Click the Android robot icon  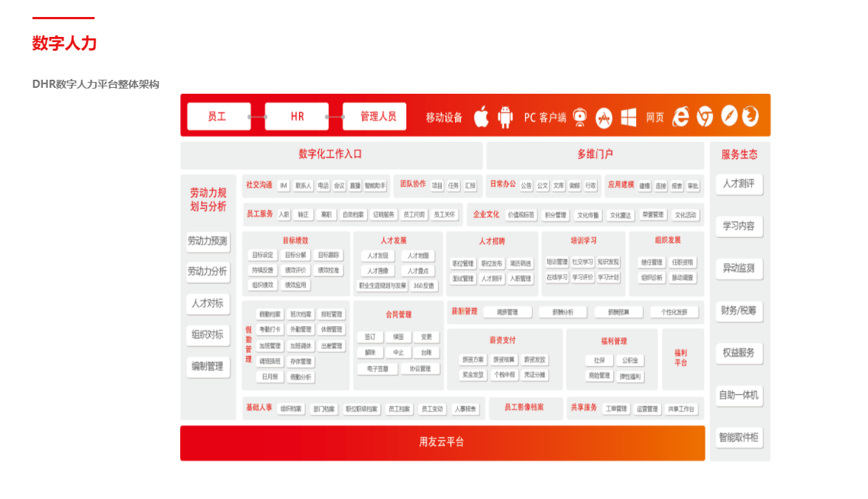(505, 117)
